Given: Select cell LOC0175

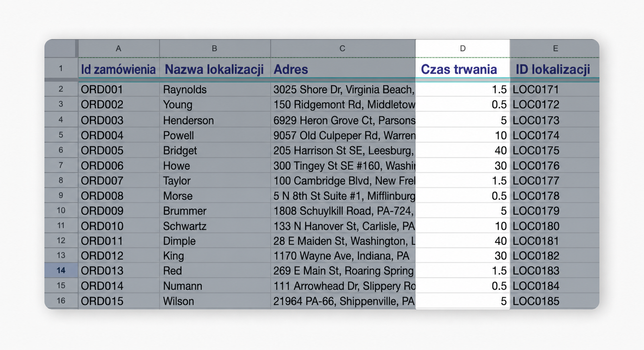Looking at the screenshot, I should 555,150.
